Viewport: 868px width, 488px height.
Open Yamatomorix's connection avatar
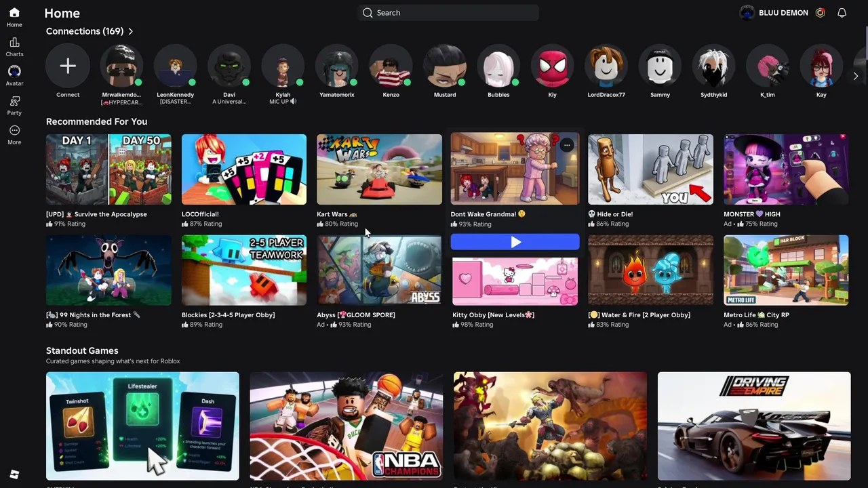337,66
